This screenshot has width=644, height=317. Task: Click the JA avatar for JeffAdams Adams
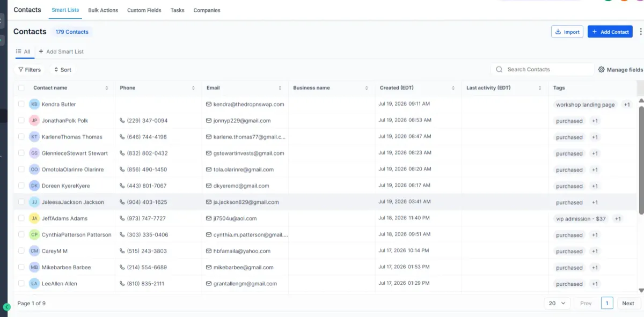point(34,218)
